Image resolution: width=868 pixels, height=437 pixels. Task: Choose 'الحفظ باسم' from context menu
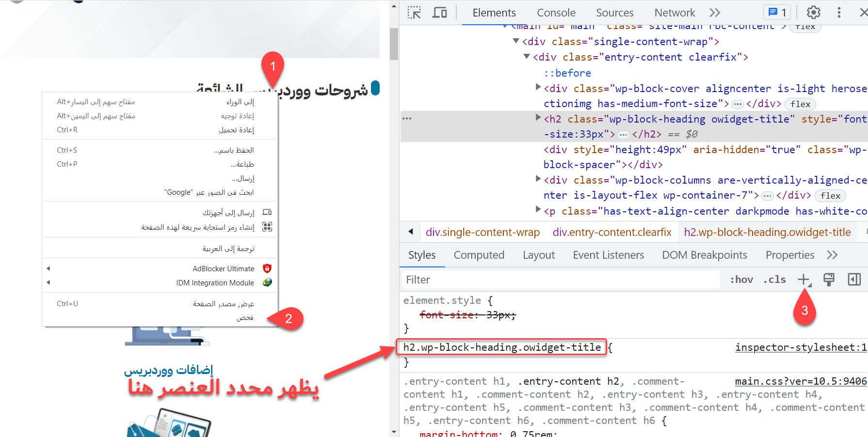pos(160,150)
